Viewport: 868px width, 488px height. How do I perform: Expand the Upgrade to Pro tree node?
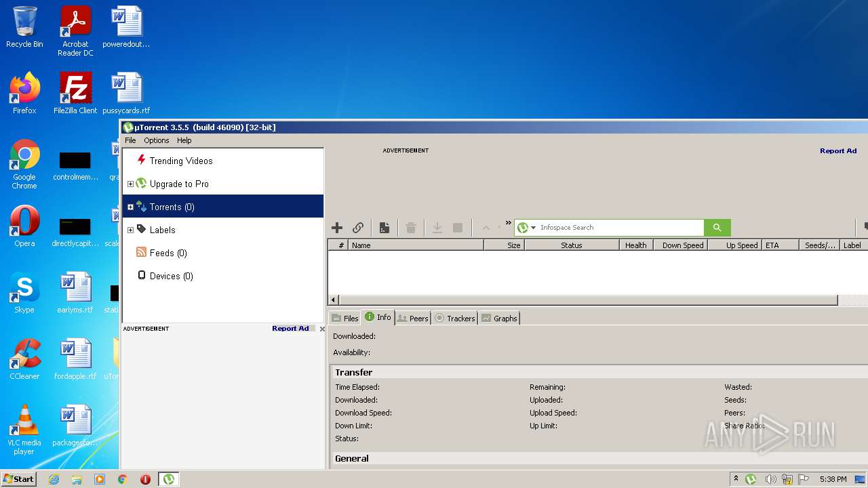coord(130,184)
